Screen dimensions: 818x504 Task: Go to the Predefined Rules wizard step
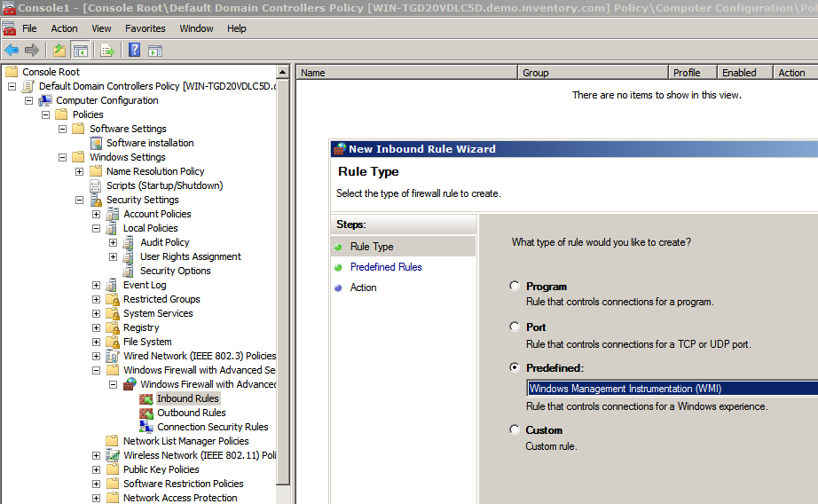(386, 267)
